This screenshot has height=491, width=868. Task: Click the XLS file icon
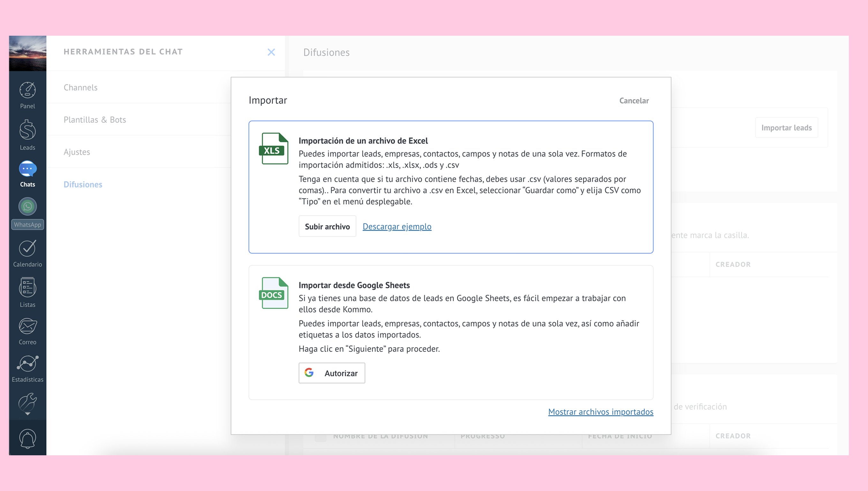pos(273,148)
